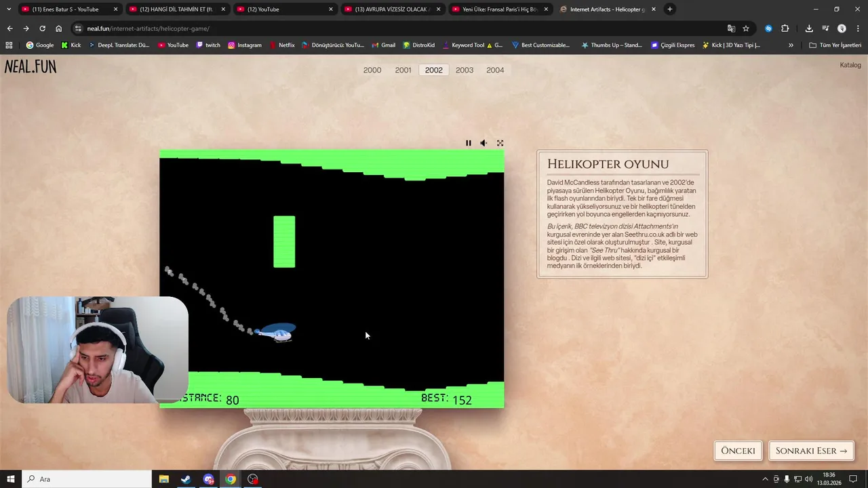Open the Discord taskbar icon
Viewport: 868px width, 488px height.
[x=208, y=479]
